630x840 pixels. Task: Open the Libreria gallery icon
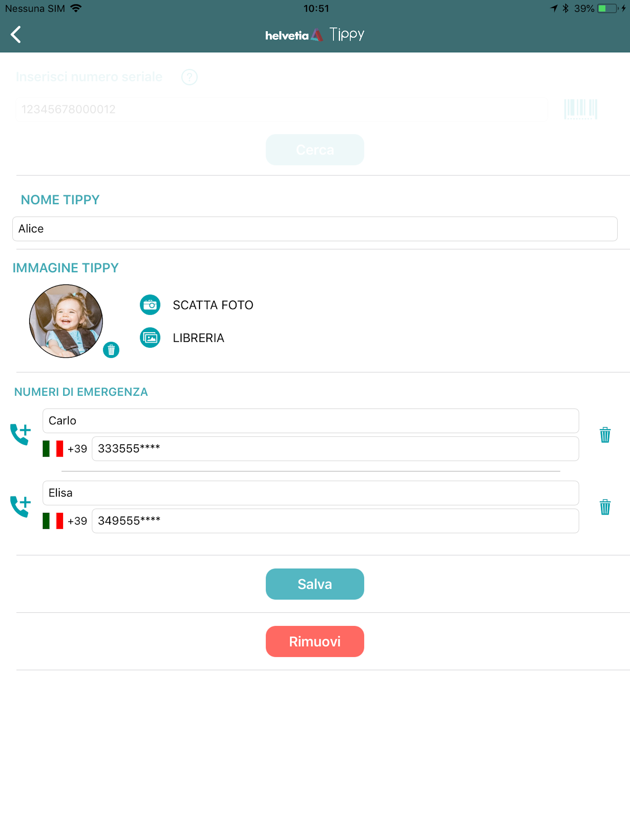[150, 338]
